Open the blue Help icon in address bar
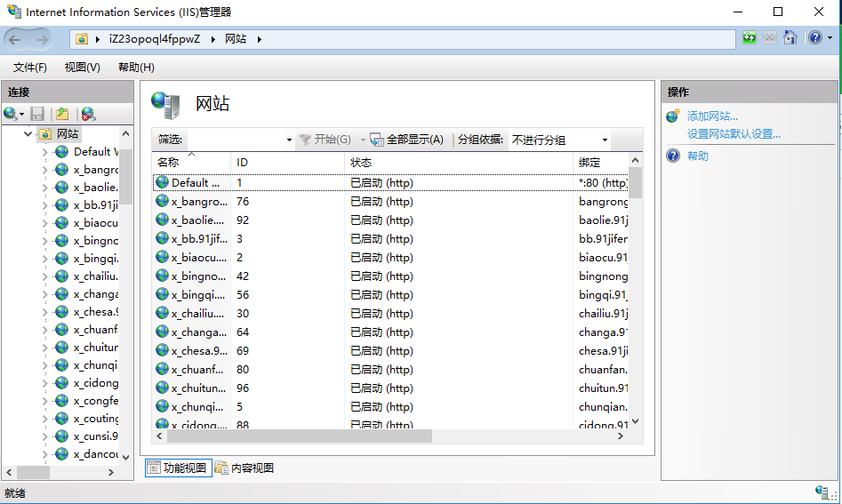Image resolution: width=842 pixels, height=504 pixels. (x=815, y=37)
